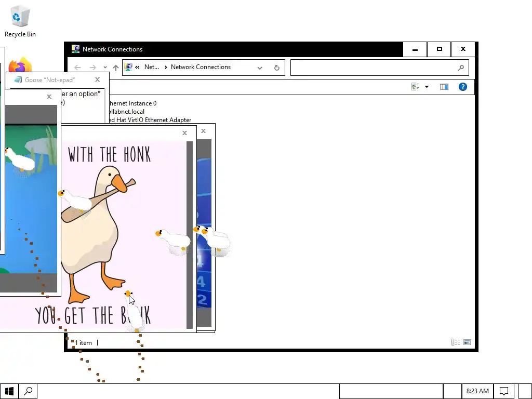This screenshot has height=399, width=532.
Task: Click the Goose "Not-epad" title icon
Action: click(18, 79)
